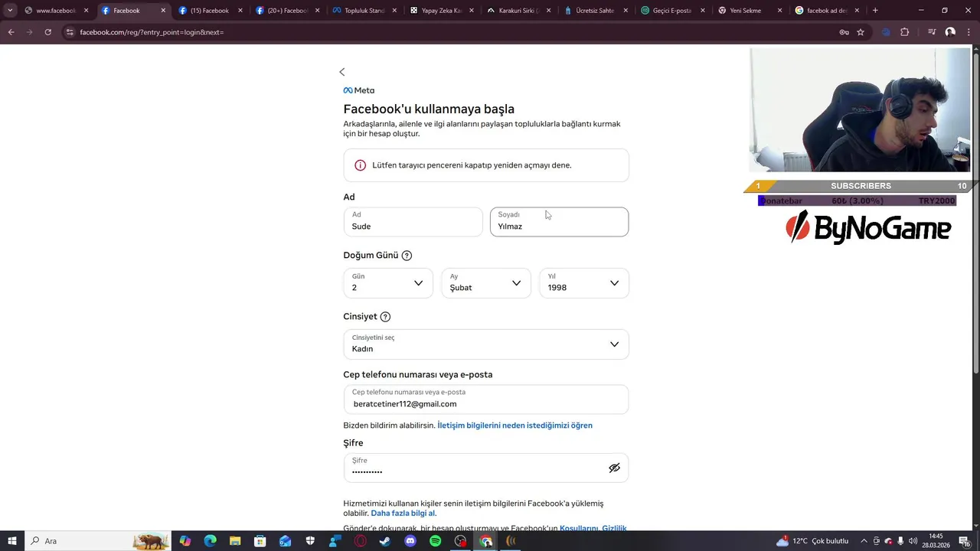Click the taskbar Ara search box
Screen dimensions: 980x551
[x=98, y=541]
